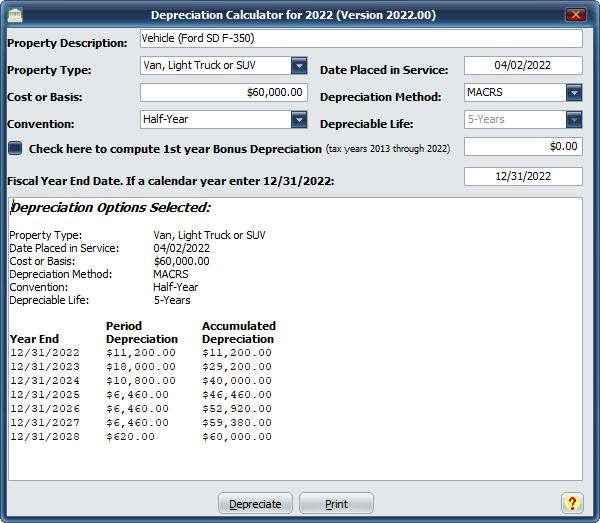Screen dimensions: 600x523
Task: Click the Cost or Basis field
Action: 223,93
